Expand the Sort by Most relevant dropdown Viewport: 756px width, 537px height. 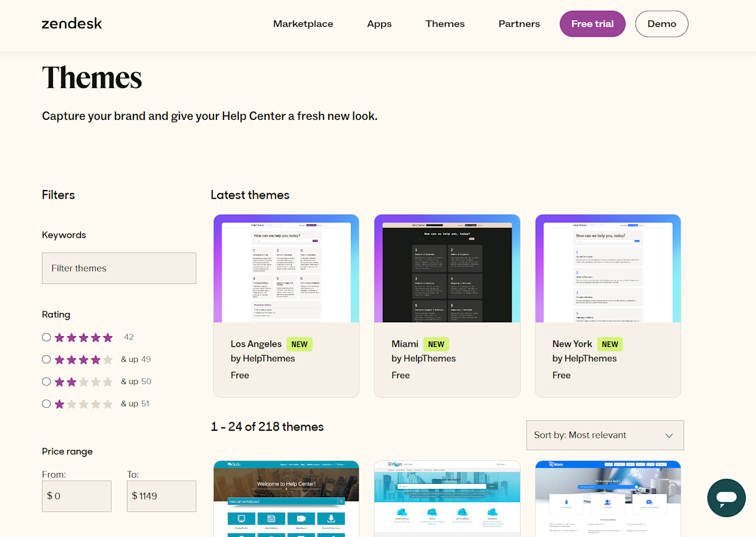coord(605,435)
